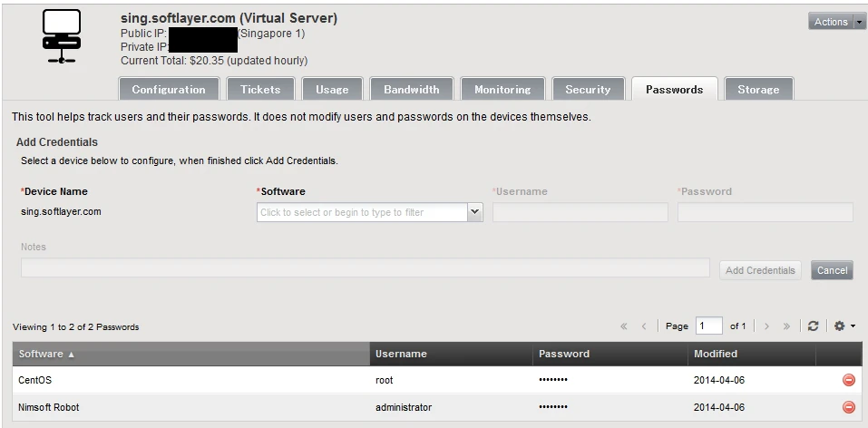The height and width of the screenshot is (428, 868).
Task: Switch to the Bandwidth tab
Action: (x=411, y=89)
